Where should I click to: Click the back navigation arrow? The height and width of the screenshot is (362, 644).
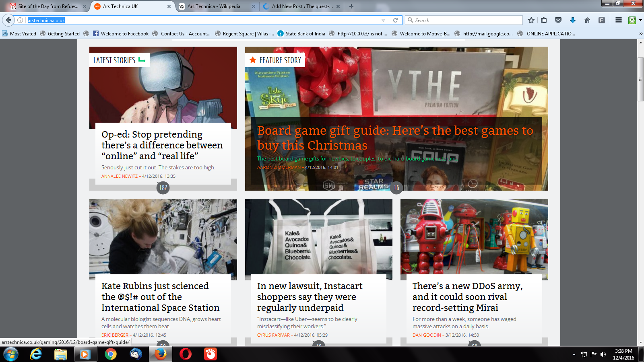(8, 20)
